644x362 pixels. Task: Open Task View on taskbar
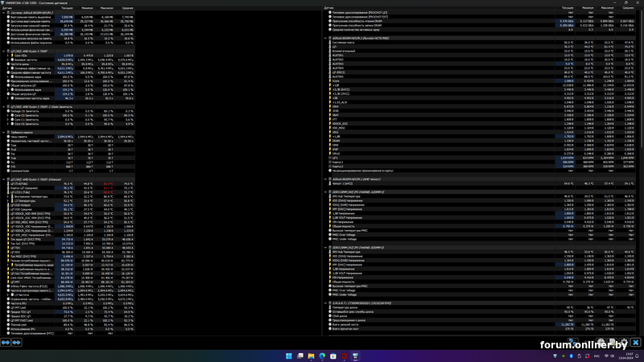tap(300, 356)
